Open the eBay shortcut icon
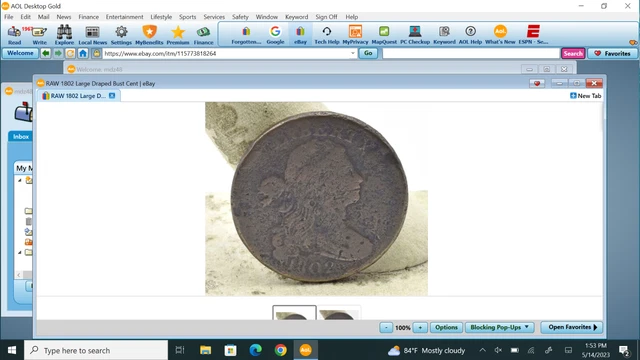 pos(300,35)
